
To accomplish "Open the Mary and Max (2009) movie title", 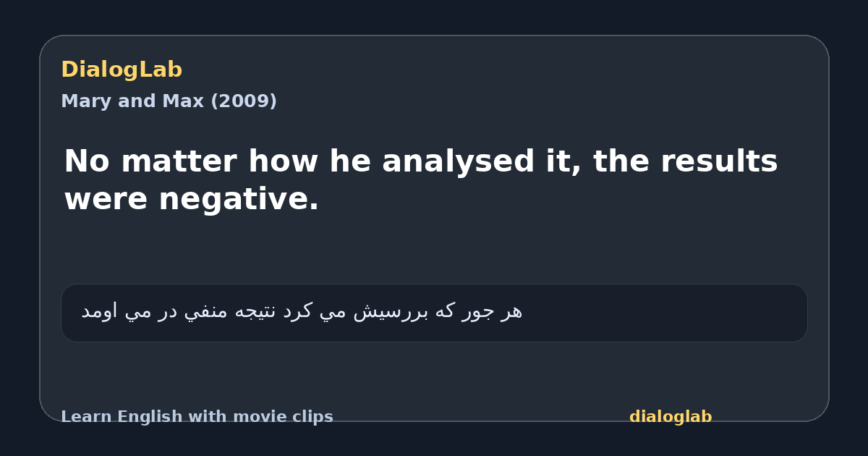I will pyautogui.click(x=169, y=101).
